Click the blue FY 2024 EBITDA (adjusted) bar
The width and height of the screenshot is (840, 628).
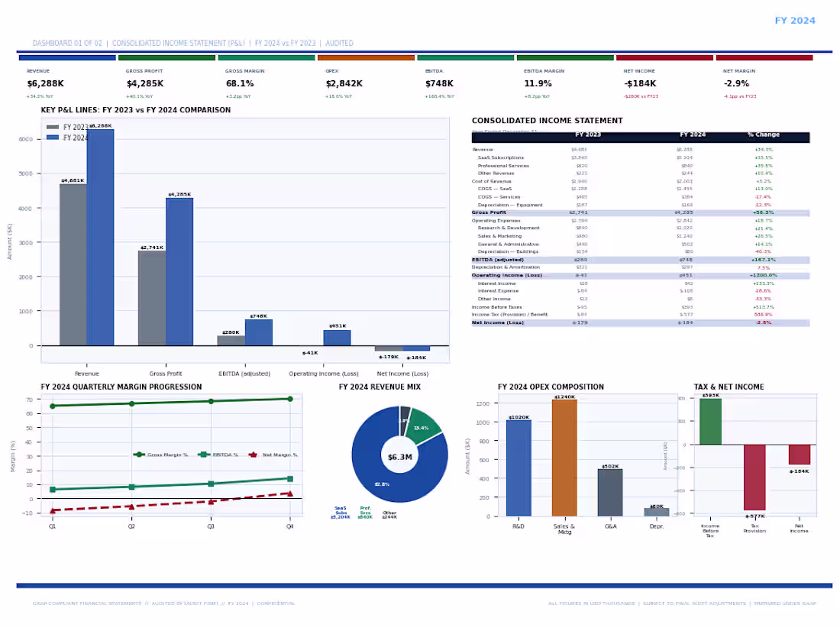(259, 333)
